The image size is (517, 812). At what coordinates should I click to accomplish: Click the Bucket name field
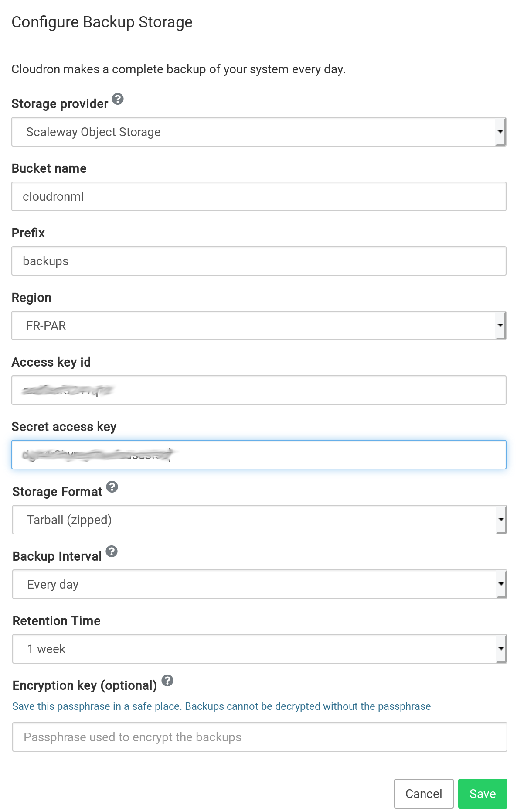[258, 196]
